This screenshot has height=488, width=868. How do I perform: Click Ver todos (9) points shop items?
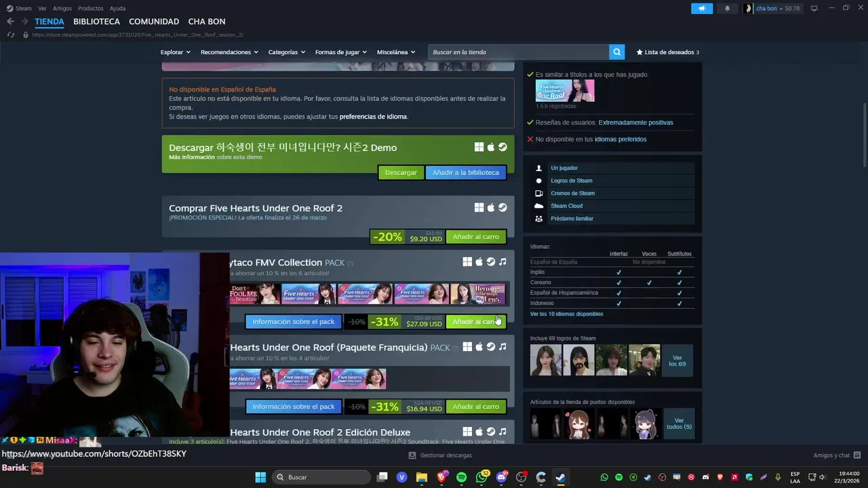(x=679, y=424)
